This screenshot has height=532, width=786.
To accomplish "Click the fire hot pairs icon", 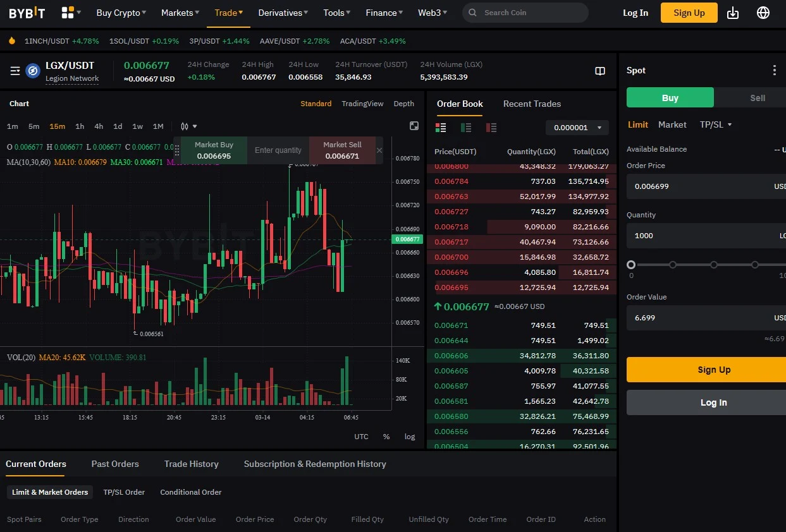I will [11, 40].
